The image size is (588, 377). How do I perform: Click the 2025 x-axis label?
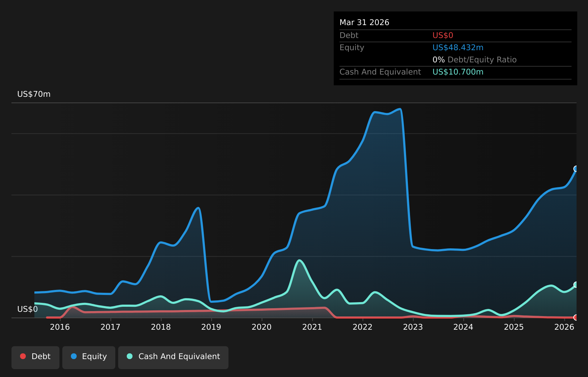click(x=514, y=327)
